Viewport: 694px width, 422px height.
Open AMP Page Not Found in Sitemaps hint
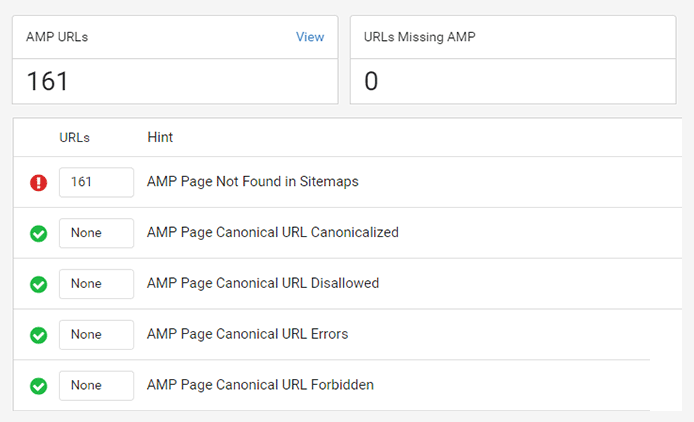(x=253, y=182)
